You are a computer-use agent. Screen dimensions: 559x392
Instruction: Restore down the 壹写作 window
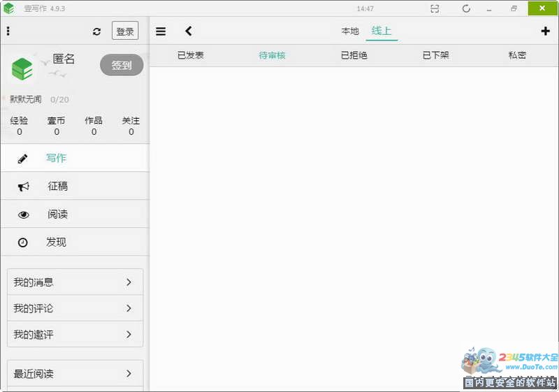(x=514, y=8)
